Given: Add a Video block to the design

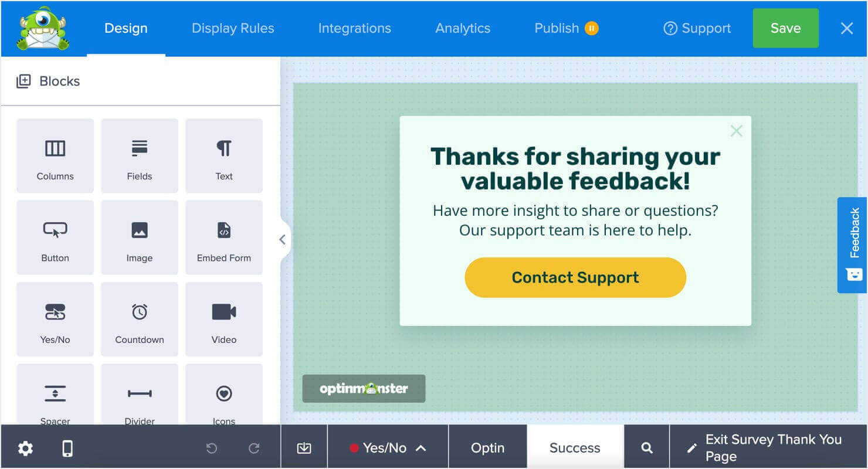Looking at the screenshot, I should [x=223, y=318].
